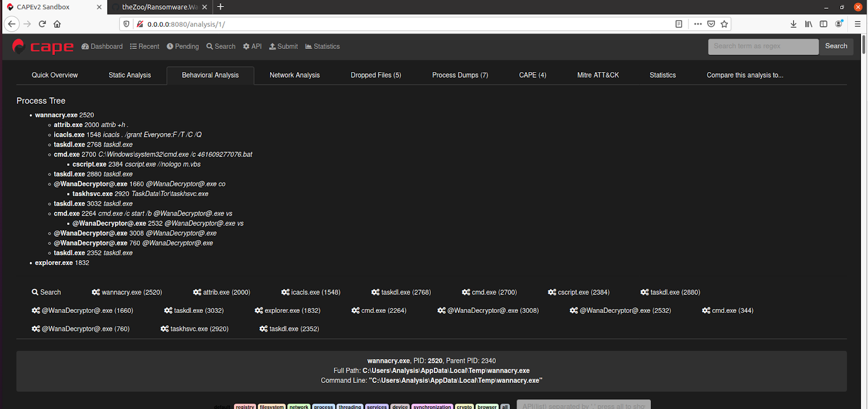This screenshot has height=409, width=868.
Task: Select process pill taskdl.exe (2880)
Action: [x=671, y=292]
